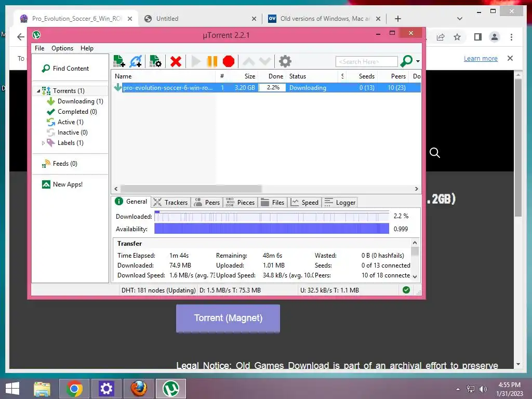Click the Availability bar in General tab
The image size is (532, 399).
click(271, 229)
